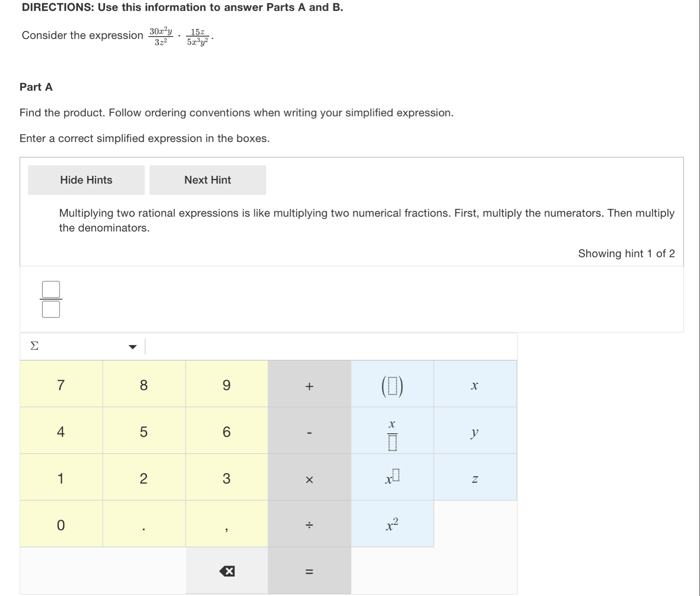
Task: Select the numerator answer box
Action: [51, 290]
